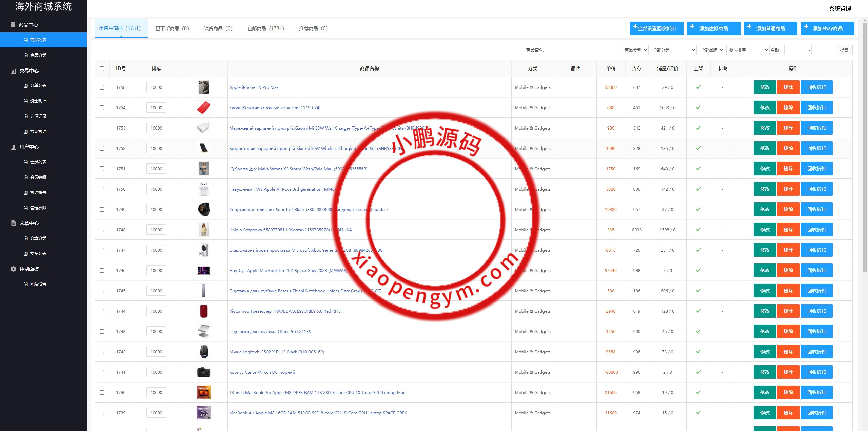Click the 商品名称 search input field

(x=583, y=50)
